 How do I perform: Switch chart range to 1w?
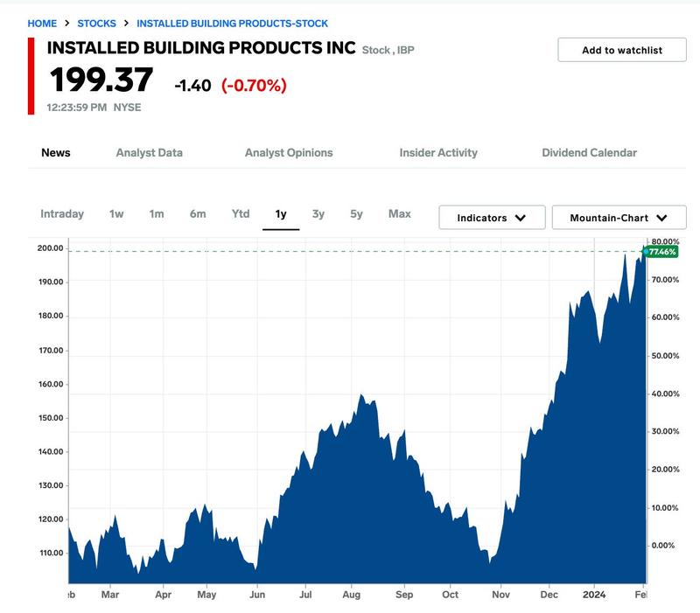tap(116, 213)
